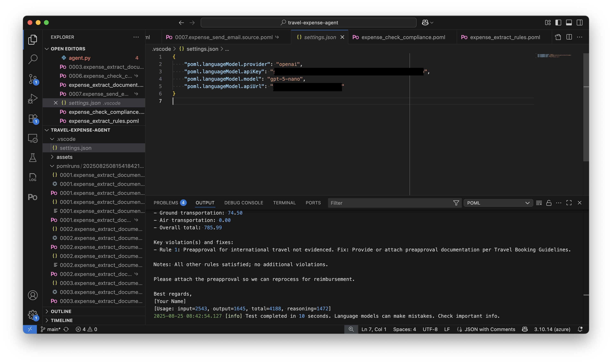Split the editor to the right
The image size is (612, 364).
pyautogui.click(x=569, y=37)
